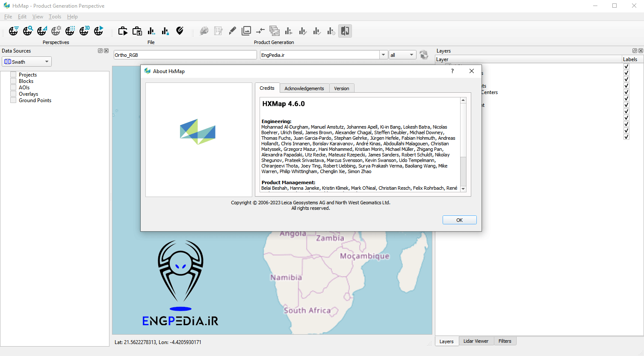
Task: Switch to the 3D globe perspective
Action: (84, 31)
